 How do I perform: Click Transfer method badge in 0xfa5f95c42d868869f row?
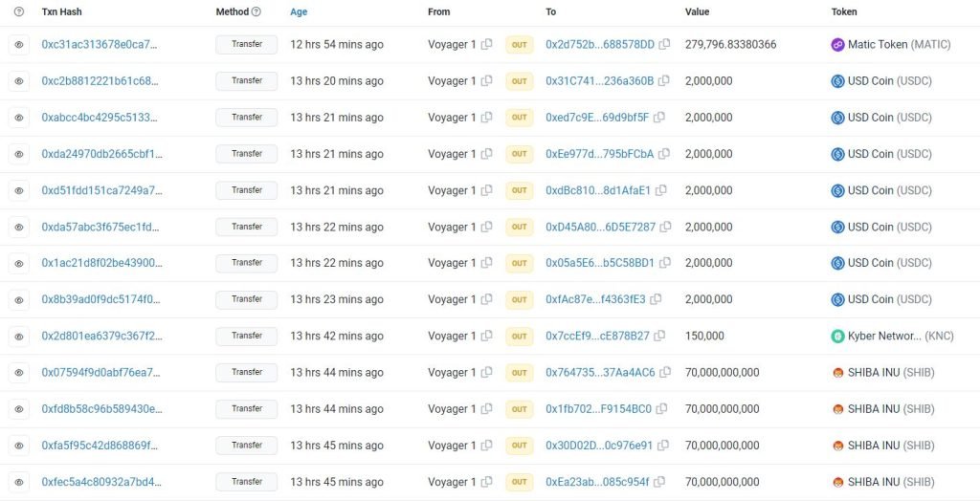246,446
